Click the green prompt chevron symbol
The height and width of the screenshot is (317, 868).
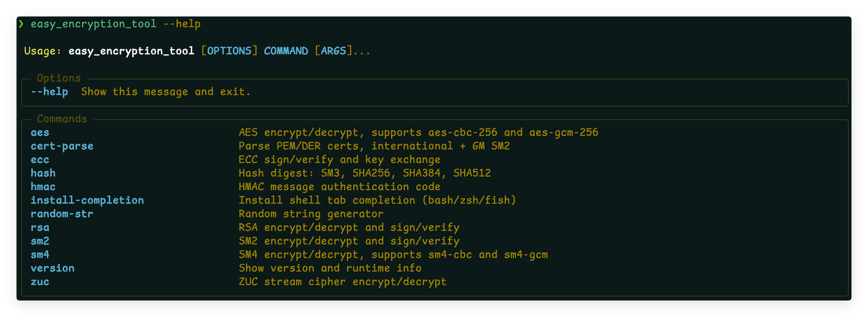point(21,24)
